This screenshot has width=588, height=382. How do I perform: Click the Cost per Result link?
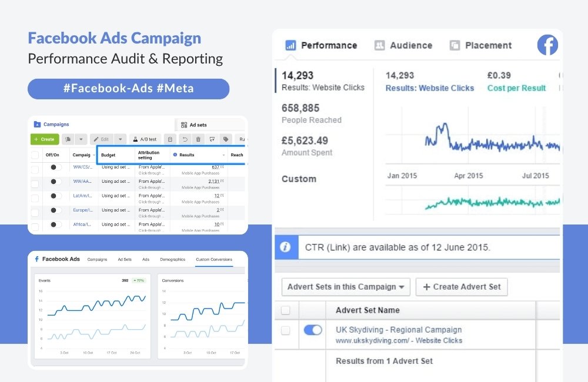click(516, 88)
